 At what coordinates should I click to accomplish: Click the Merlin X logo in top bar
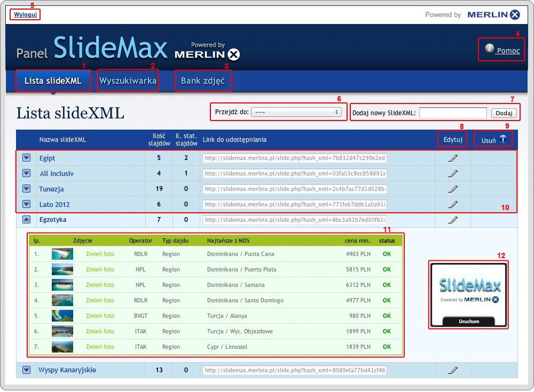pyautogui.click(x=493, y=14)
